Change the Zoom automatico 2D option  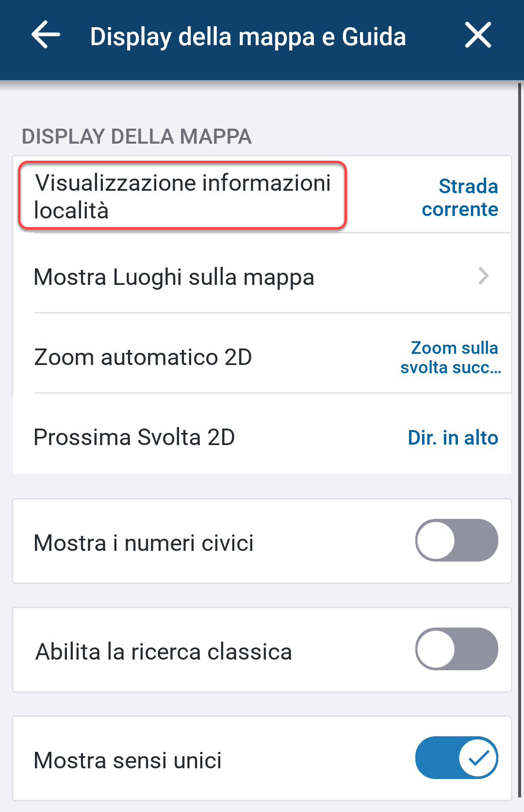[x=262, y=357]
